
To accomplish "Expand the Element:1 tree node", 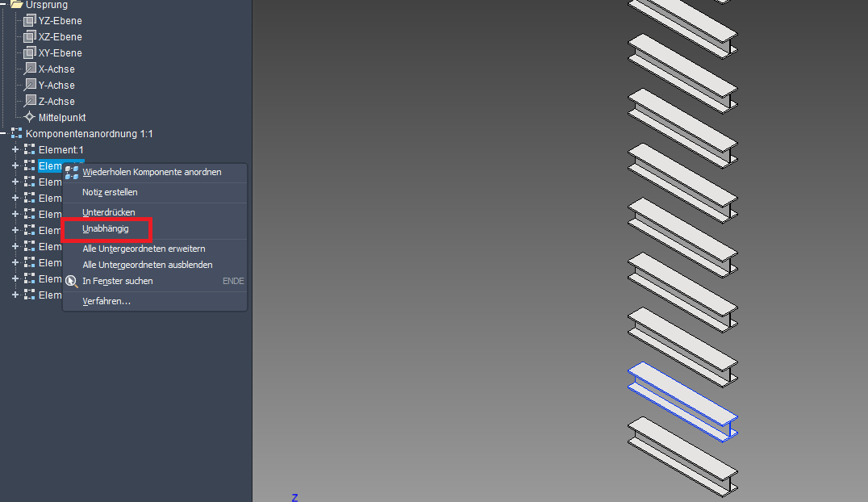I will pos(15,149).
